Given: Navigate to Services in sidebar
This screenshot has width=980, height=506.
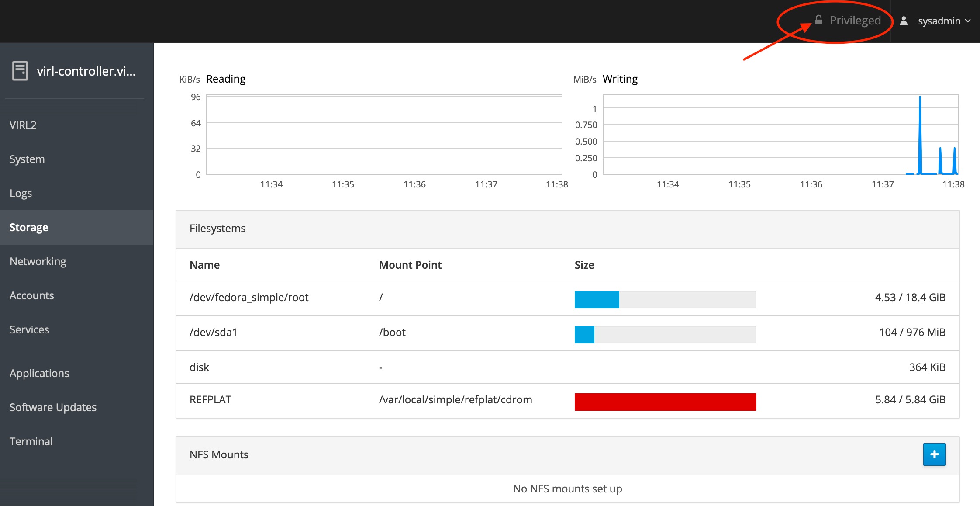Looking at the screenshot, I should [29, 329].
